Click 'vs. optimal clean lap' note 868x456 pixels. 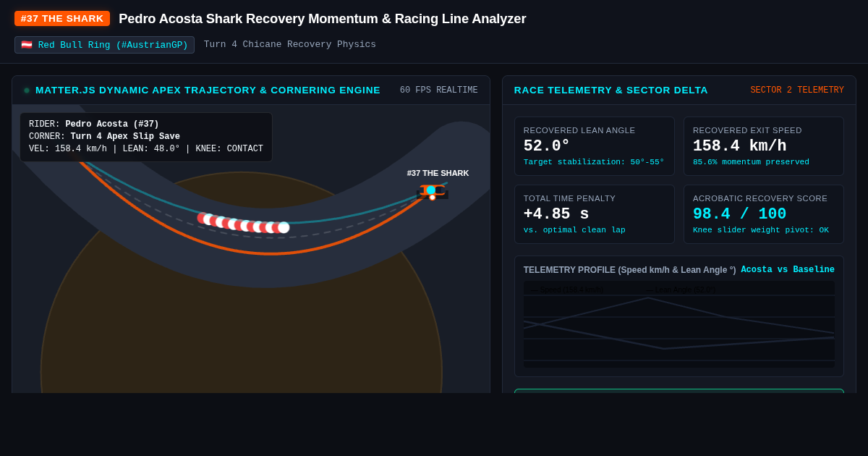pos(574,230)
